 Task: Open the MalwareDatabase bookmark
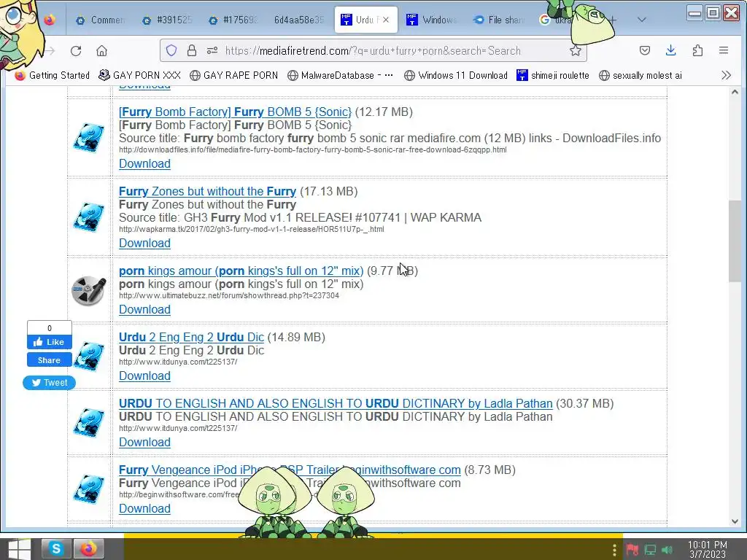340,75
